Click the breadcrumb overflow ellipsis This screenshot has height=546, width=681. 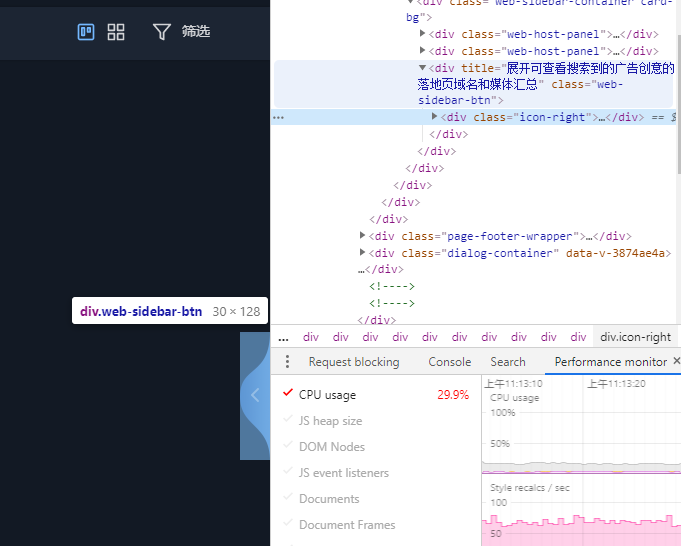point(283,337)
